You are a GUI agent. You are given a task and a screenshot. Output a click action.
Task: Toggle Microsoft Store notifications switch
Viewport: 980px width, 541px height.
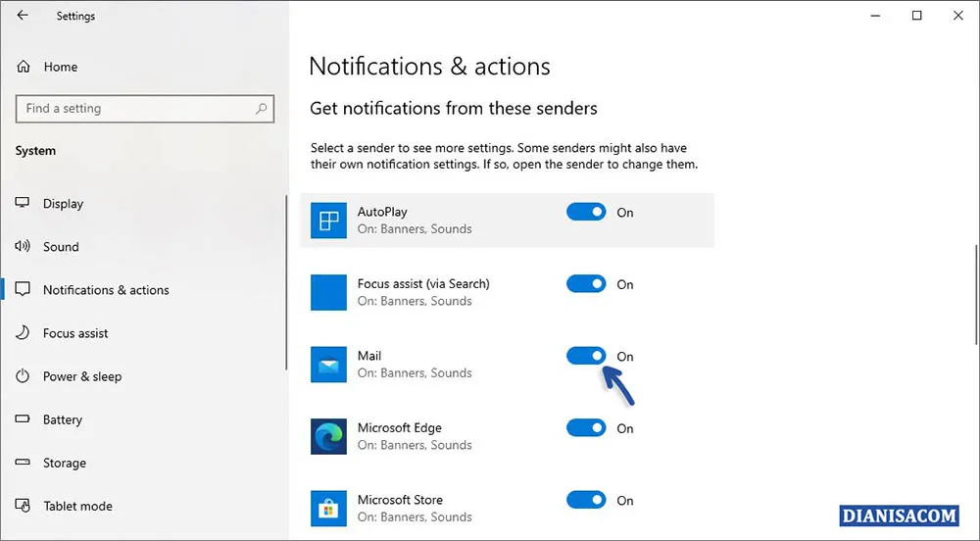(x=586, y=500)
